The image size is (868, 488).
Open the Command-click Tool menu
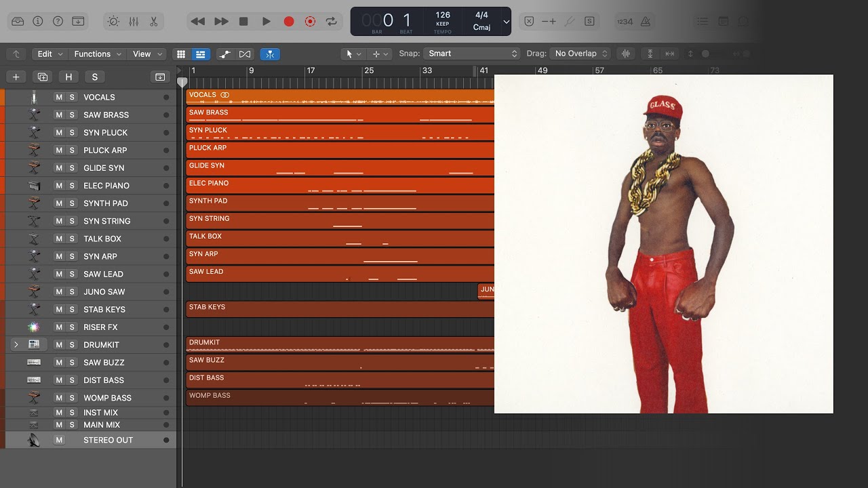coord(380,54)
